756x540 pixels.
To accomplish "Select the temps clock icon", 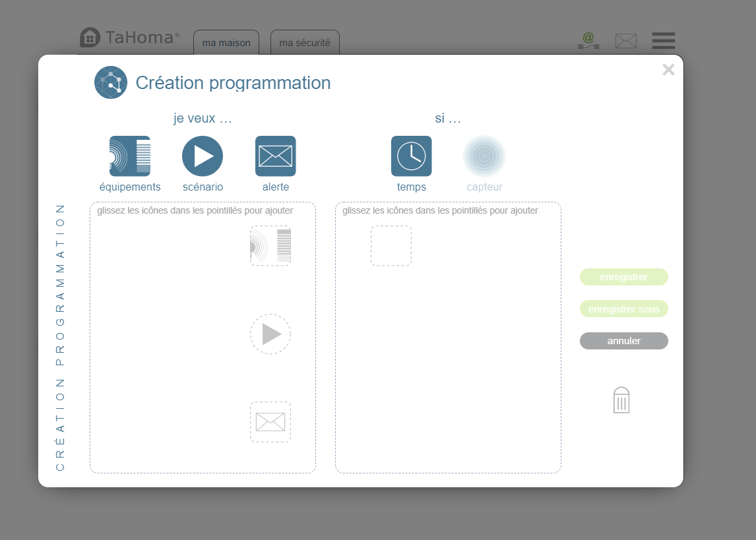I will click(412, 156).
